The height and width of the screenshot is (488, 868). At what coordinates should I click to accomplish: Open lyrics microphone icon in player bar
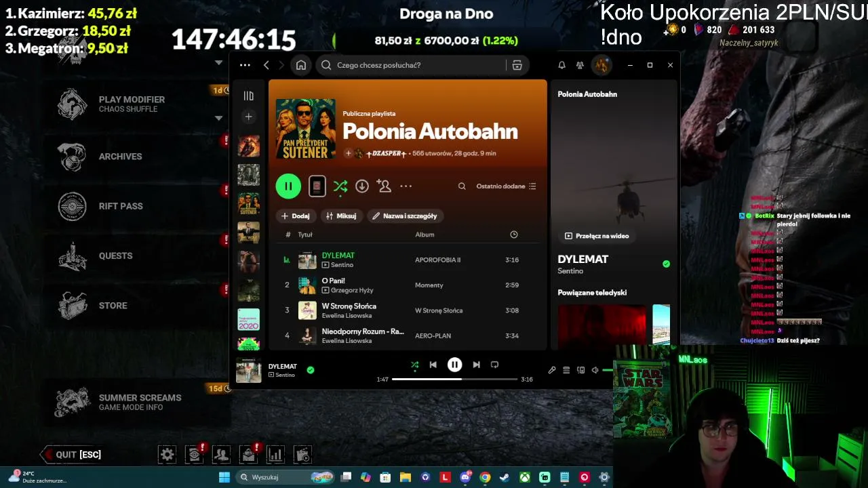[x=552, y=370]
